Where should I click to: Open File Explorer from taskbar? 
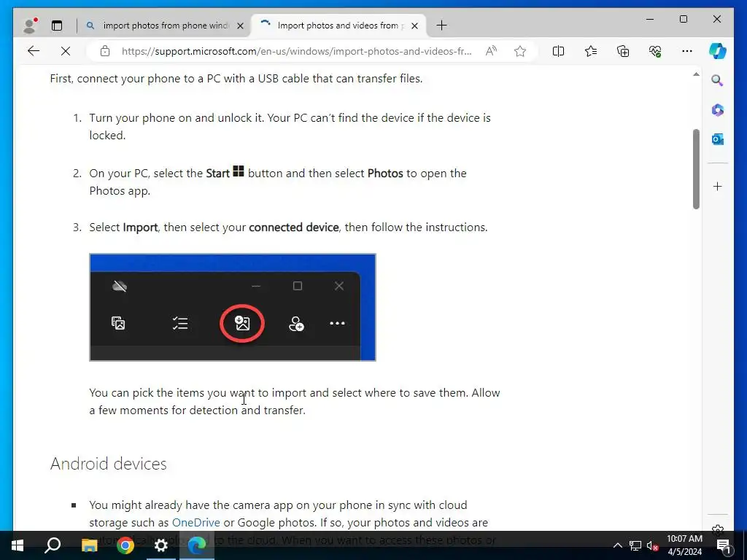(89, 545)
